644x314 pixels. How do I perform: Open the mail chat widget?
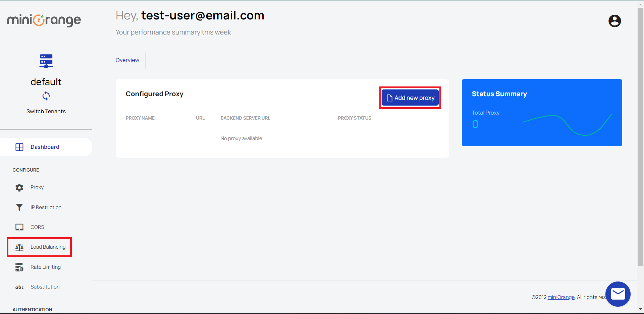pos(618,294)
